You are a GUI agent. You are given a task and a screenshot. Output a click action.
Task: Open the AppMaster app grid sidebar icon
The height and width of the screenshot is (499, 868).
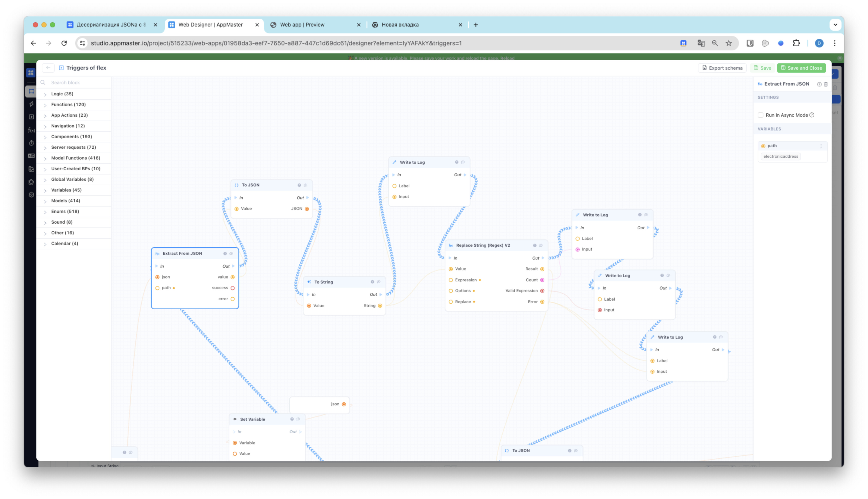coord(31,73)
